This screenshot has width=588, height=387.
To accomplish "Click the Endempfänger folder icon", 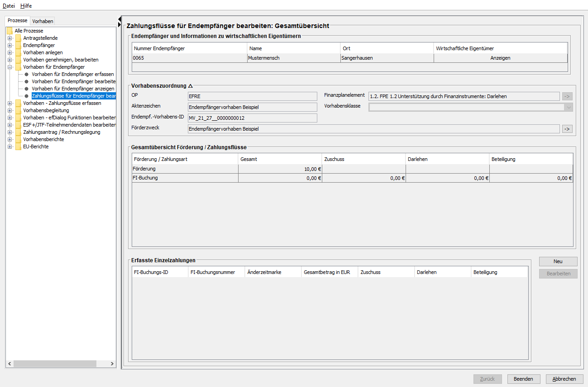I will [18, 45].
